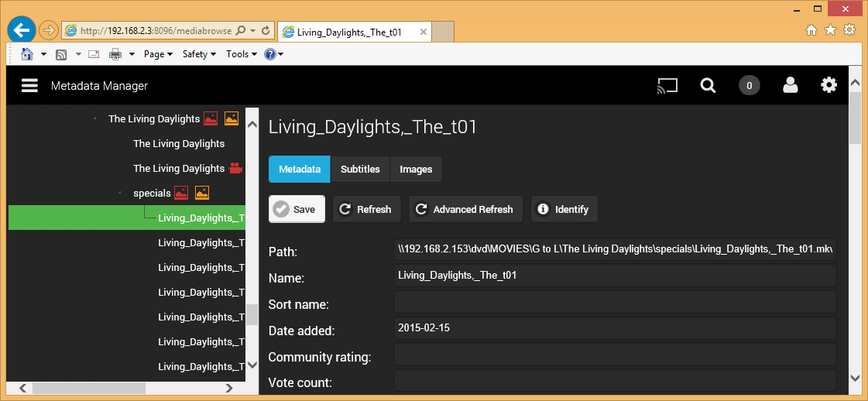Click the browser back arrow button
The width and height of the screenshot is (868, 401).
22,30
